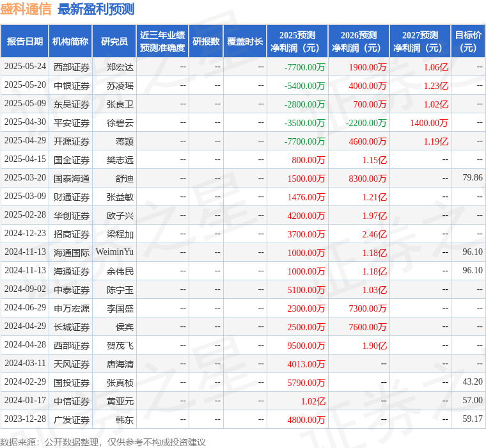Select target price 43.20
Image resolution: width=486 pixels, height=448 pixels.
click(x=473, y=381)
